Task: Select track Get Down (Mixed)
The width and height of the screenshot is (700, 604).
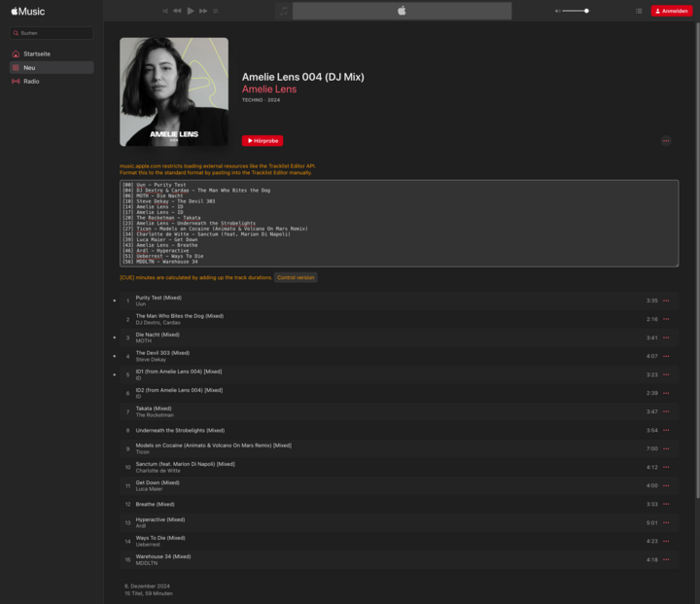Action: (x=400, y=485)
